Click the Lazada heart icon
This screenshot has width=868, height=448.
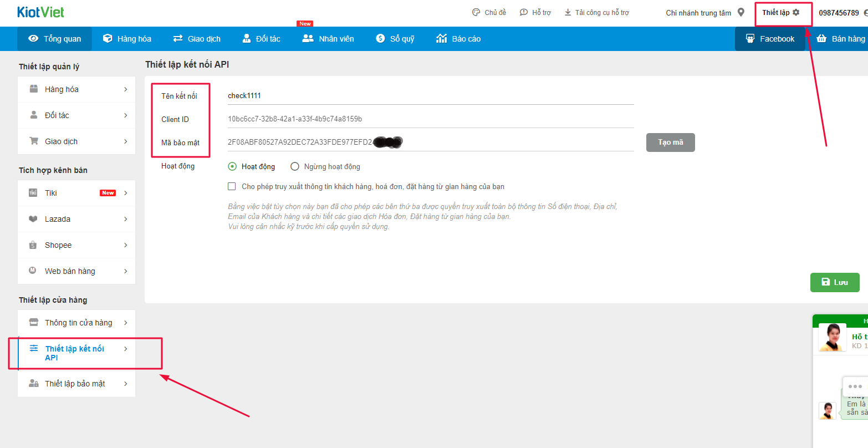[33, 219]
